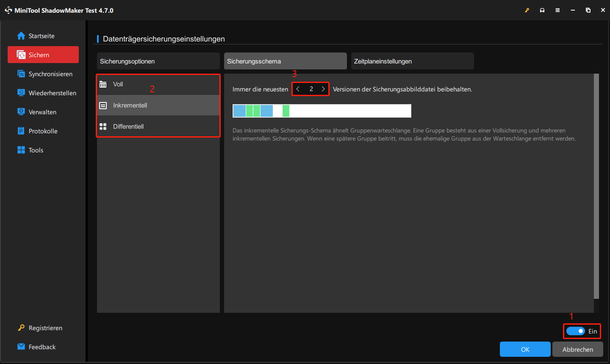Viewport: 610px width, 364px height.
Task: Open Protokolle page in sidebar
Action: point(43,131)
